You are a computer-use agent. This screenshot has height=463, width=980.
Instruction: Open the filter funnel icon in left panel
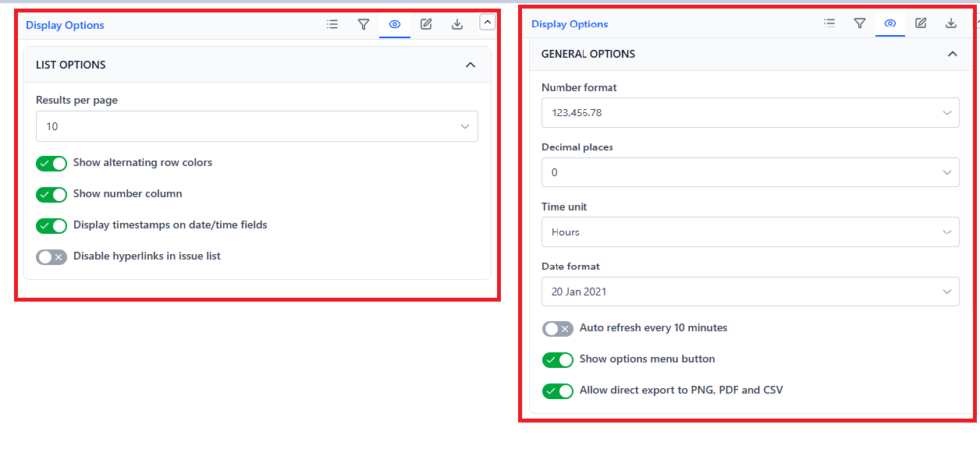click(x=364, y=24)
